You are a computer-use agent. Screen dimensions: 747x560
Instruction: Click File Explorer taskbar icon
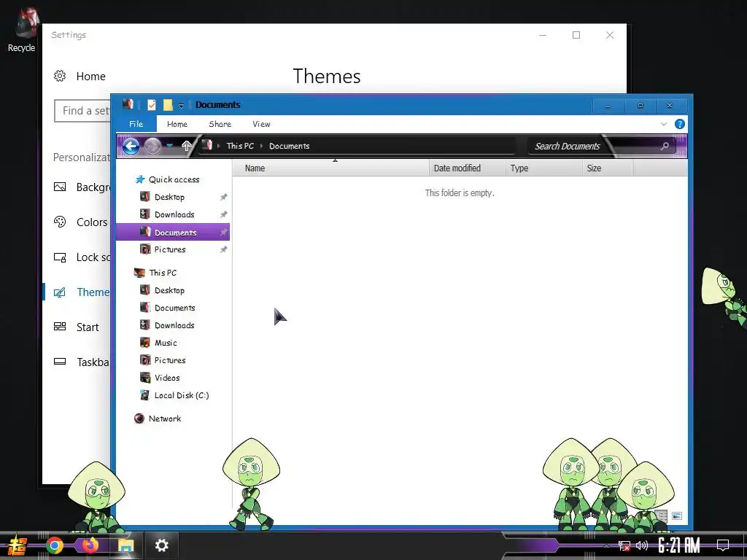pyautogui.click(x=125, y=545)
